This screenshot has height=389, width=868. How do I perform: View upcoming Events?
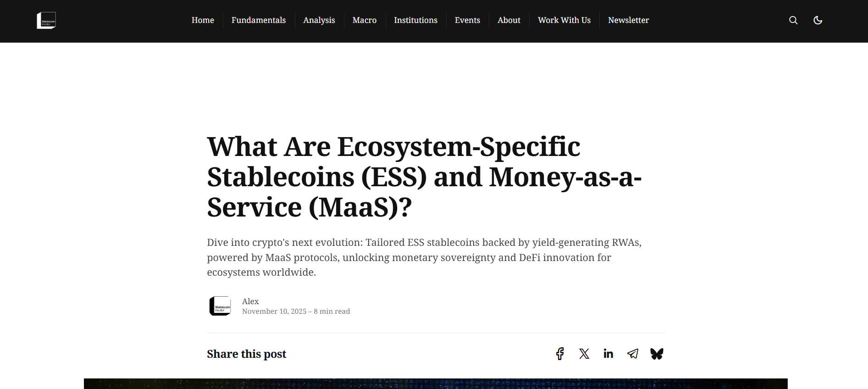(467, 20)
